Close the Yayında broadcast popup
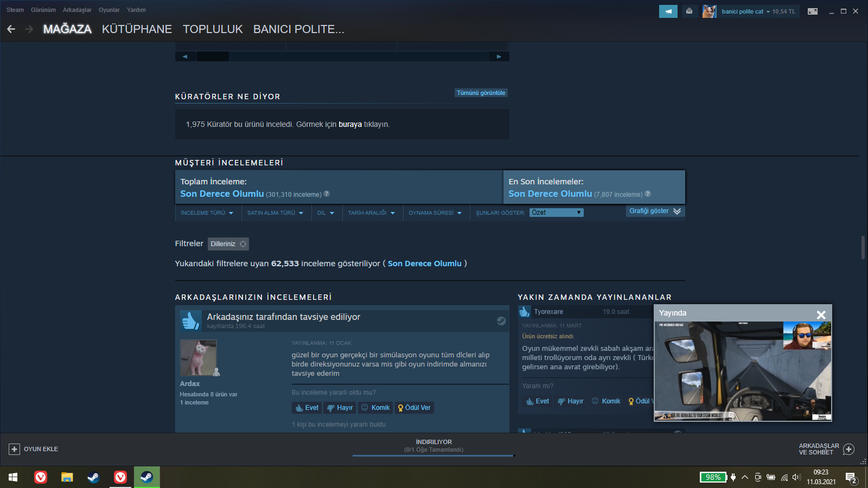868x488 pixels. coord(821,314)
